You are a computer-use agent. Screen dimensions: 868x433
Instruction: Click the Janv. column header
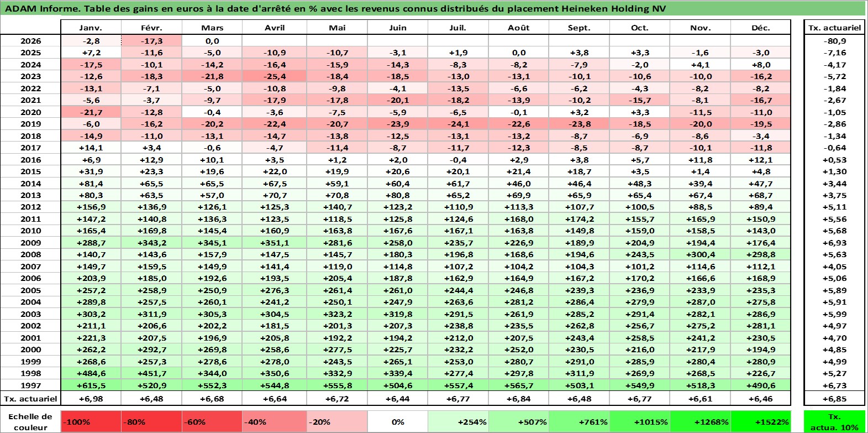[x=91, y=28]
